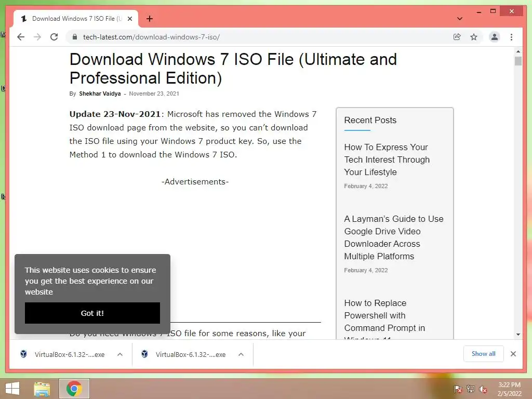The height and width of the screenshot is (399, 532).
Task: Open the Chrome profile avatar
Action: coord(495,37)
